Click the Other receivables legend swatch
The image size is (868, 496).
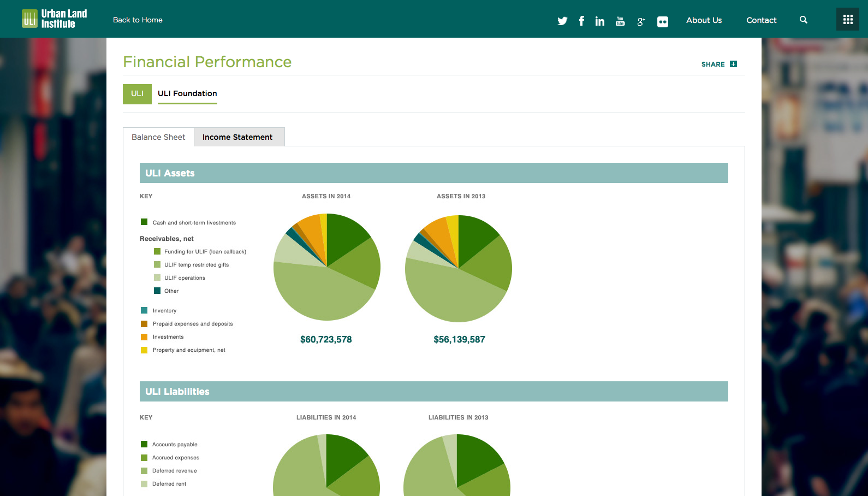click(x=157, y=291)
